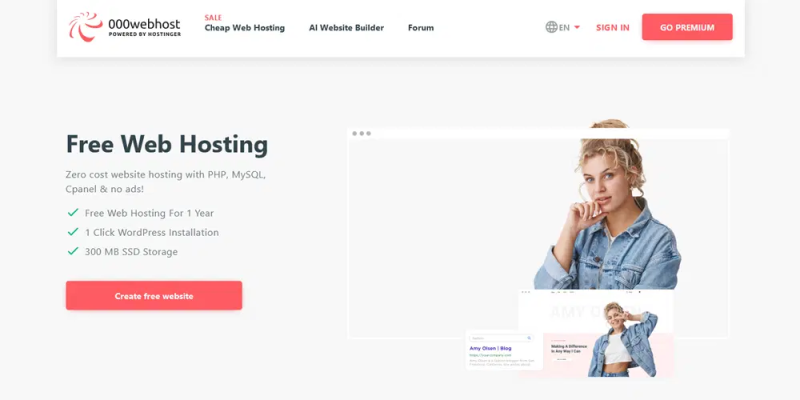Screen dimensions: 800x400
Task: Open the AI Website Builder menu item
Action: coord(346,28)
